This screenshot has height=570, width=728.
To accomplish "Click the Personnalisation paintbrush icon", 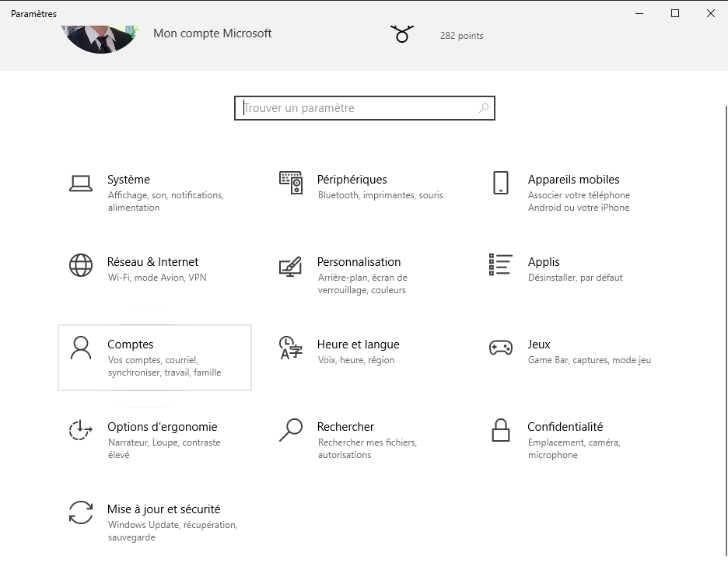I will pyautogui.click(x=290, y=266).
